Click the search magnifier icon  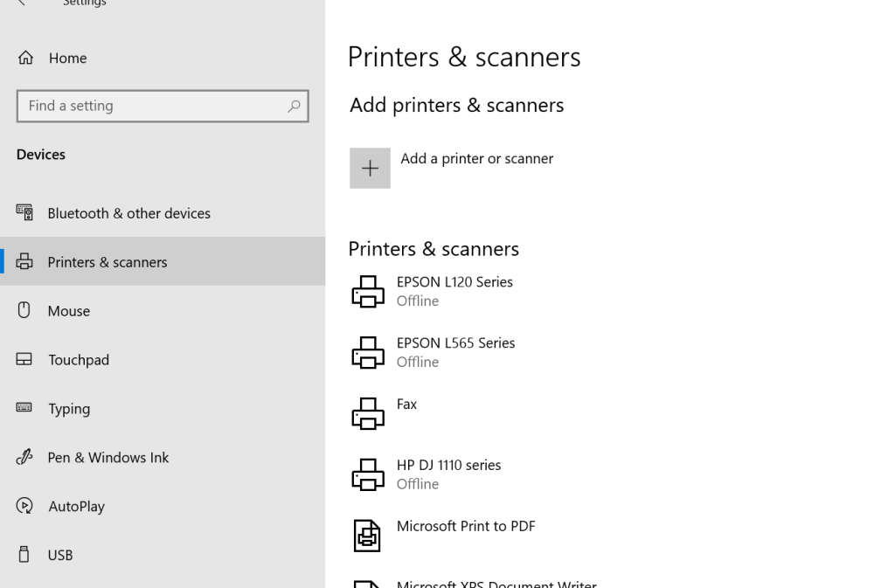click(x=294, y=106)
